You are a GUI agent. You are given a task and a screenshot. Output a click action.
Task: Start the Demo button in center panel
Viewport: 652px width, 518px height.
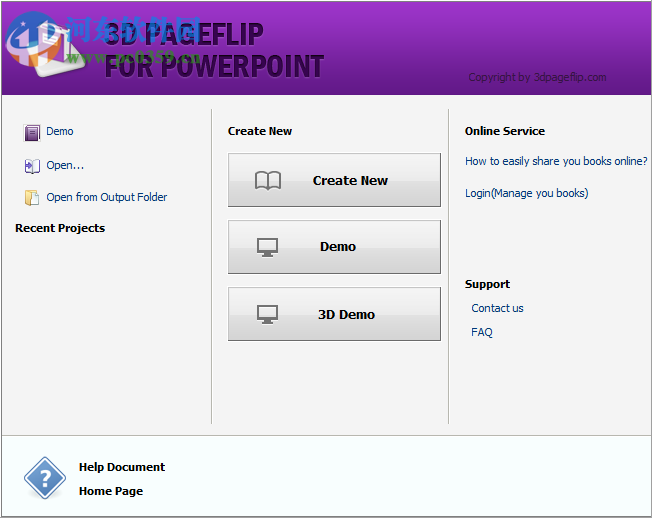pos(334,247)
